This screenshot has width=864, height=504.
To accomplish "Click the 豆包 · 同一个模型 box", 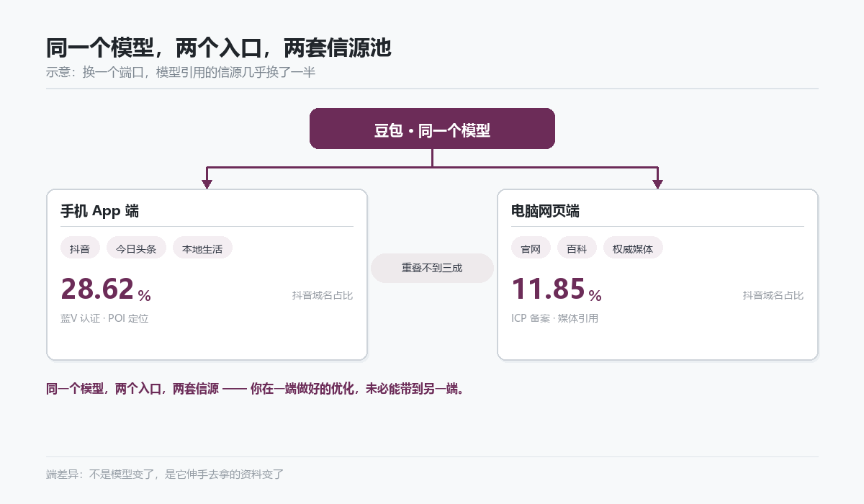I will click(432, 129).
